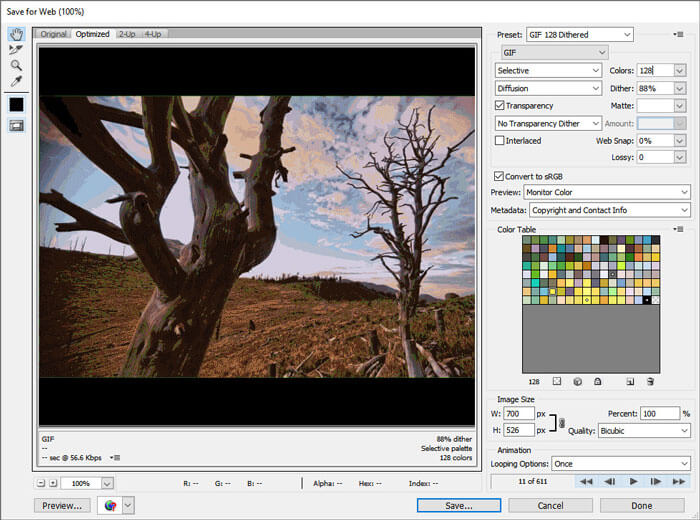Play the animation

633,481
